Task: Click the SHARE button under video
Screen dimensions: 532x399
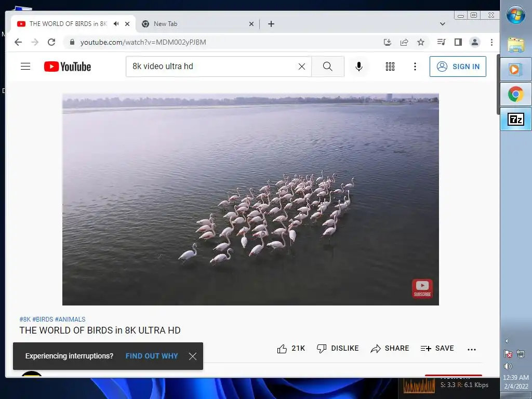Action: pos(390,349)
